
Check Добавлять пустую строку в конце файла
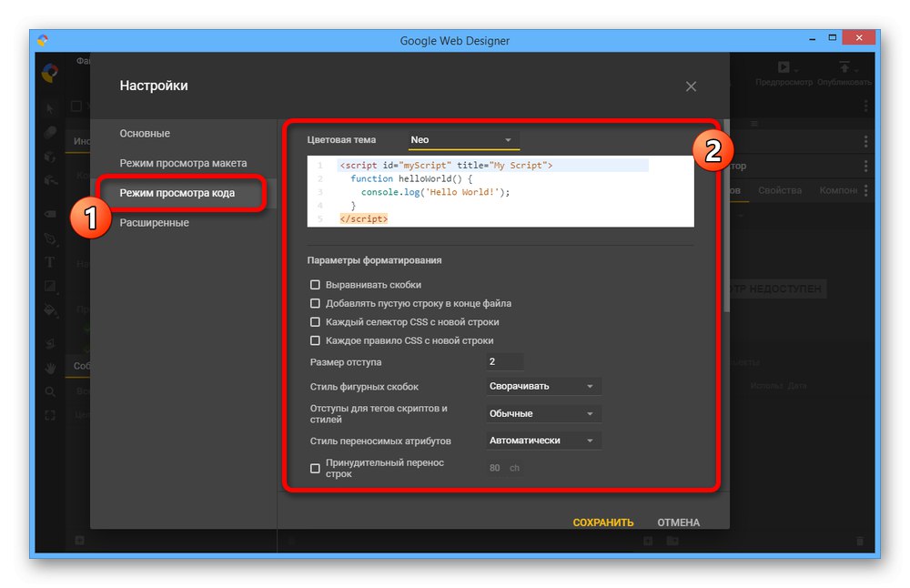click(x=315, y=303)
